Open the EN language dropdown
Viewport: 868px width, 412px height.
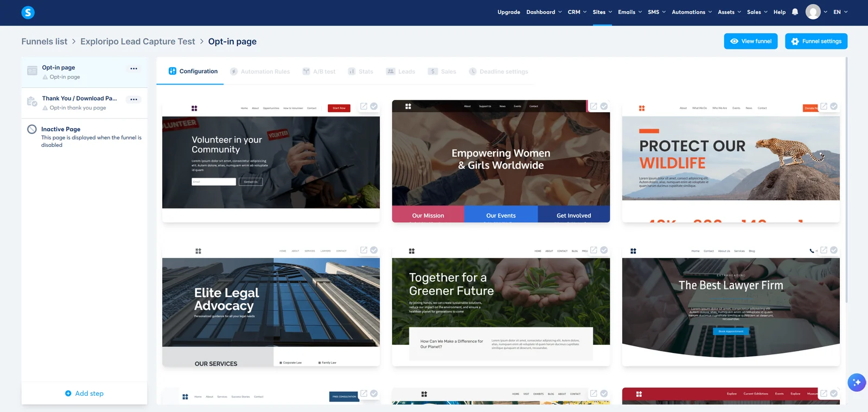point(840,12)
